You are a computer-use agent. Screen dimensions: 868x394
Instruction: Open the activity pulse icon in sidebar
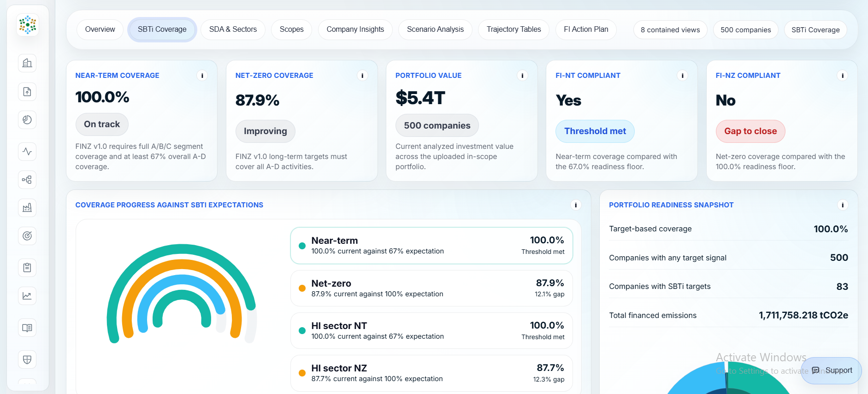coord(27,151)
